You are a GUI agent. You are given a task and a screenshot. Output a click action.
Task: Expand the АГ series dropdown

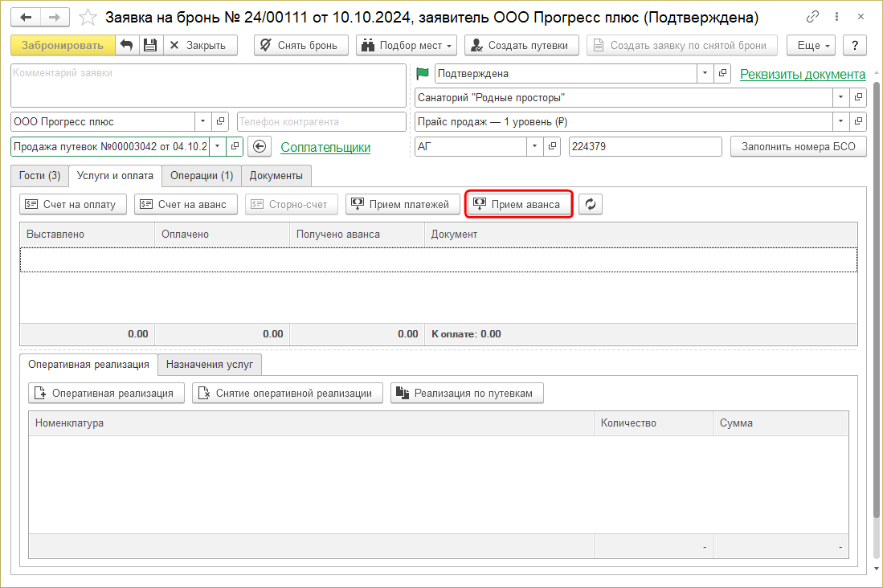coord(535,146)
